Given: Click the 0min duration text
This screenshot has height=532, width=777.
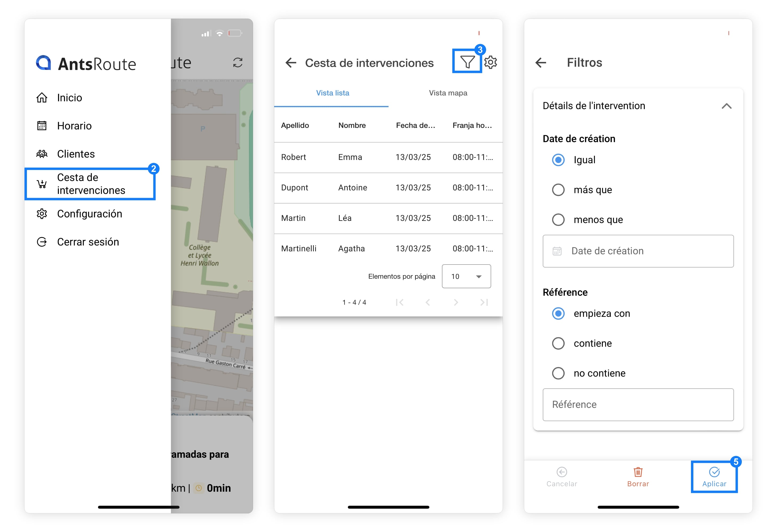Looking at the screenshot, I should (219, 488).
